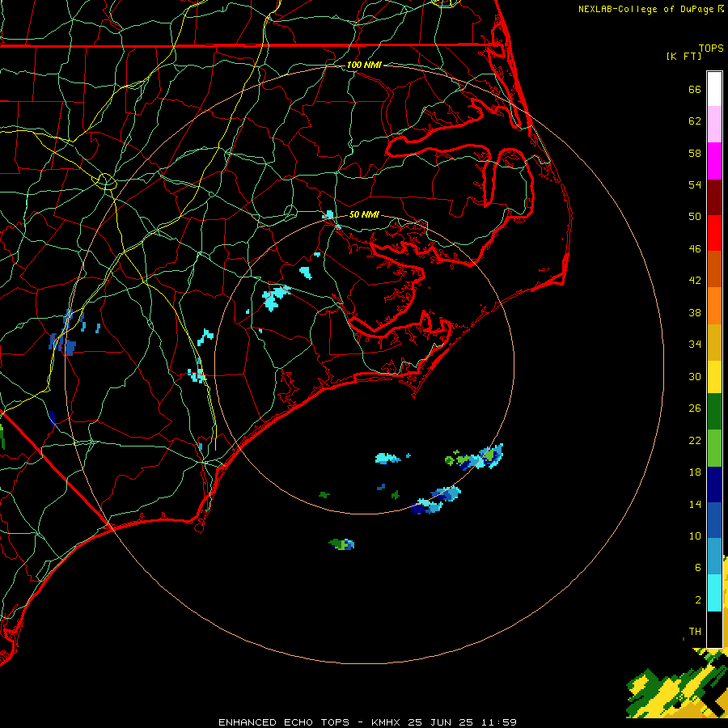The width and height of the screenshot is (728, 728).
Task: Click the 66 value on the legend
Action: 695,89
